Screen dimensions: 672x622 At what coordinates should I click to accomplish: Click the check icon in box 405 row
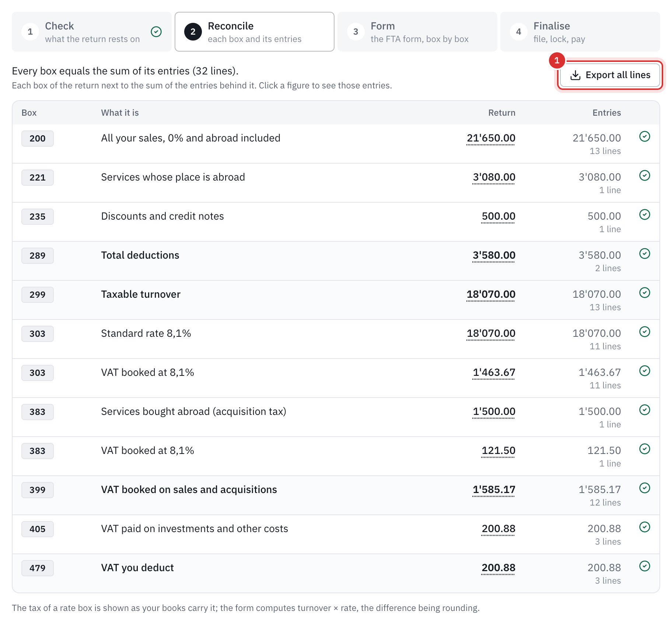[645, 527]
